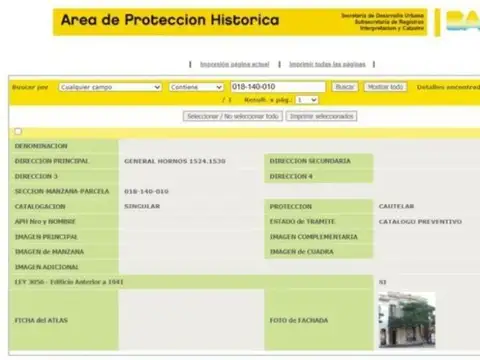Click the 'LEY 3056 - Edificio Anterior a 1941' row
480x360 pixels.
[x=192, y=282]
